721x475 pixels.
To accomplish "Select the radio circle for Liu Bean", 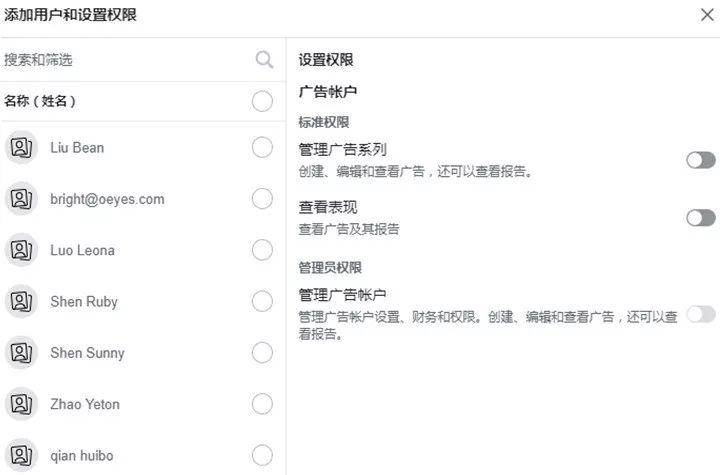I will coord(262,148).
